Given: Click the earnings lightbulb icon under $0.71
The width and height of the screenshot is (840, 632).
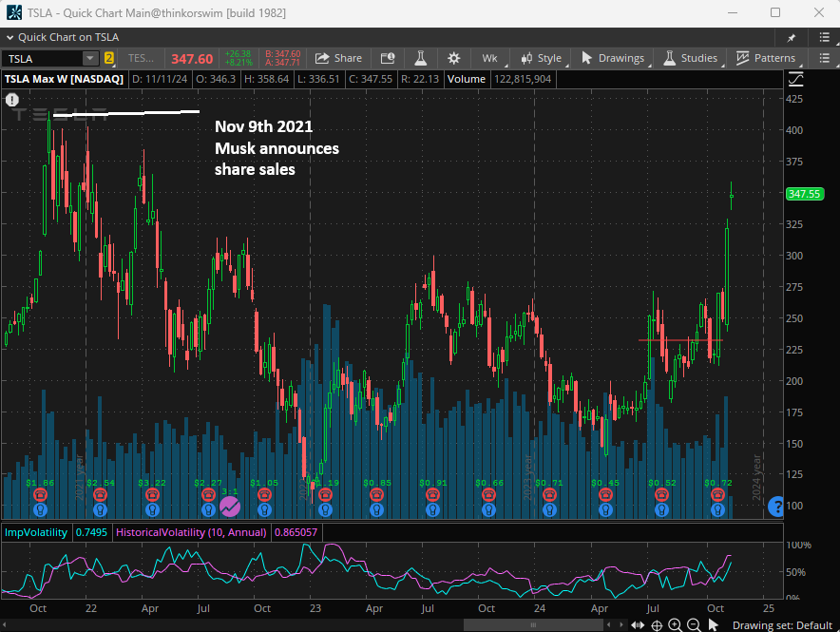Looking at the screenshot, I should point(549,510).
